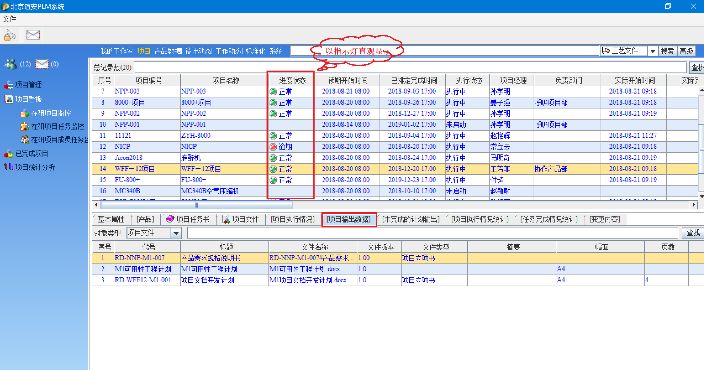The image size is (704, 370).
Task: Open the search type dropdown arrow at the top right
Action: tap(652, 51)
